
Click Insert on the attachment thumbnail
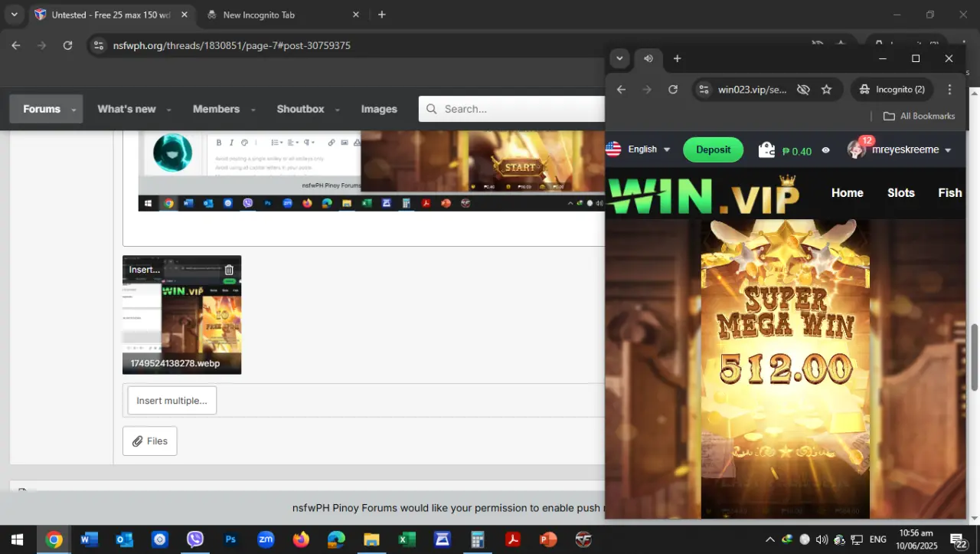point(144,270)
